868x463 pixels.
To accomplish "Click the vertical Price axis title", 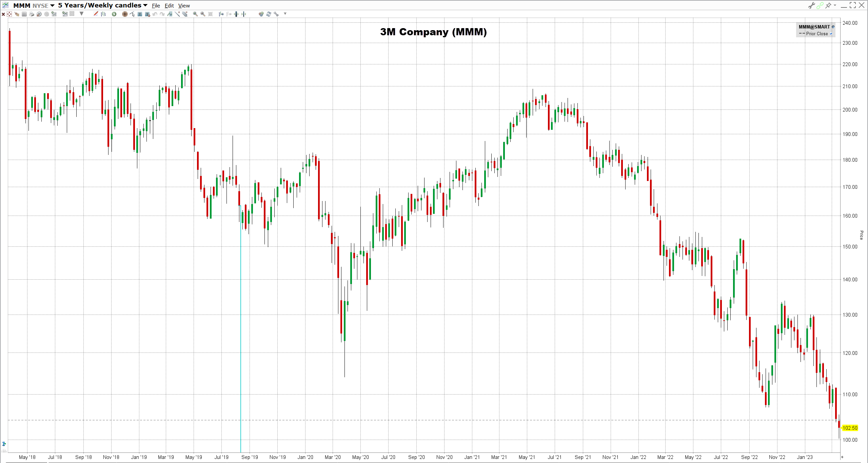I will coord(862,235).
